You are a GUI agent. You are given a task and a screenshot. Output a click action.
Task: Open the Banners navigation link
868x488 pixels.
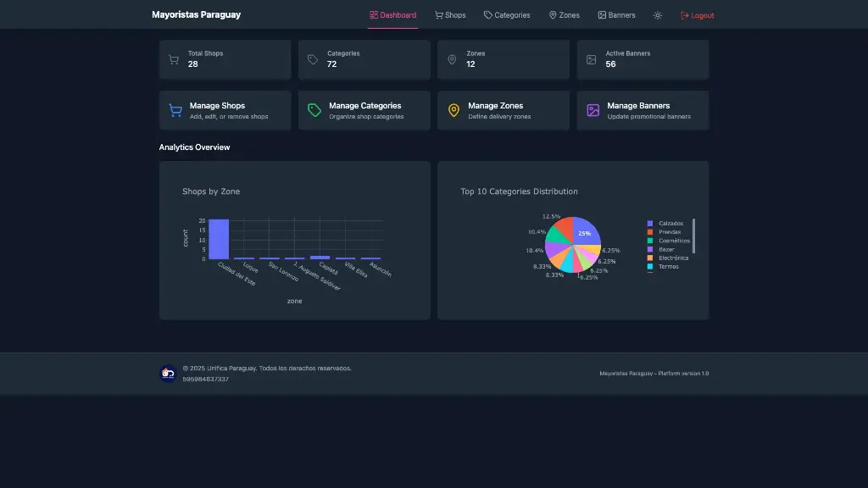pyautogui.click(x=616, y=15)
